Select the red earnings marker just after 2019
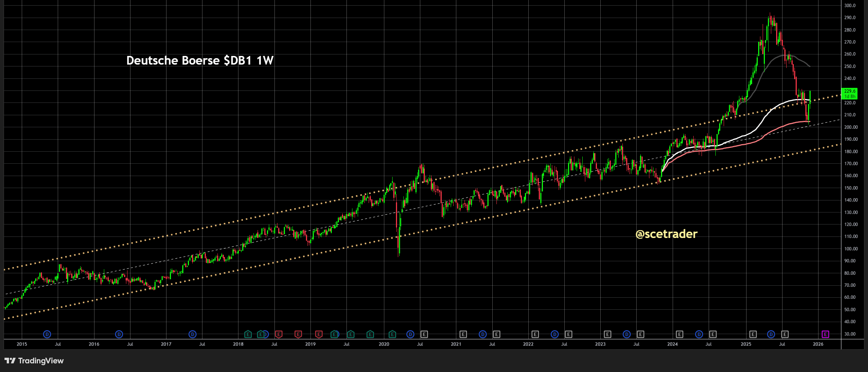 [x=319, y=334]
